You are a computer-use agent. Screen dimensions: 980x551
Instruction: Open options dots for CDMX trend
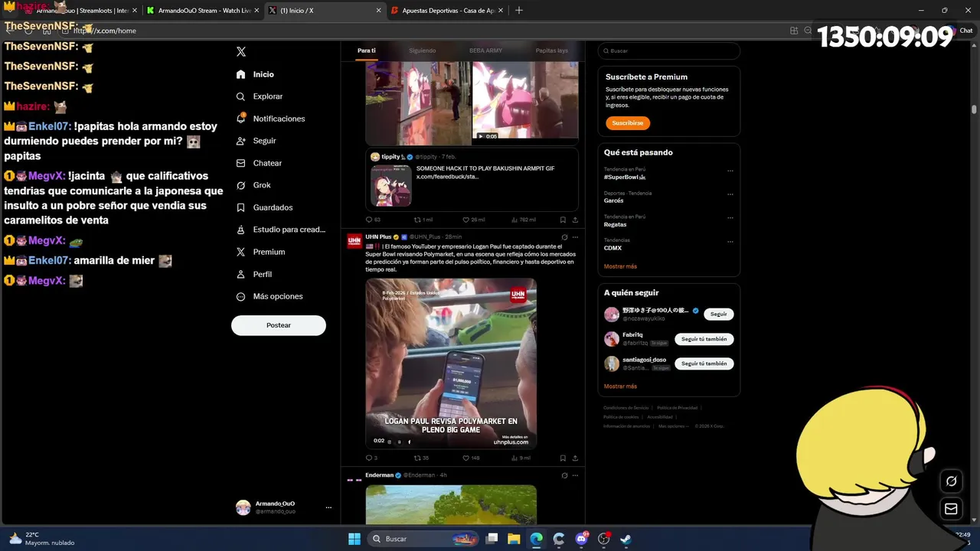click(x=730, y=242)
